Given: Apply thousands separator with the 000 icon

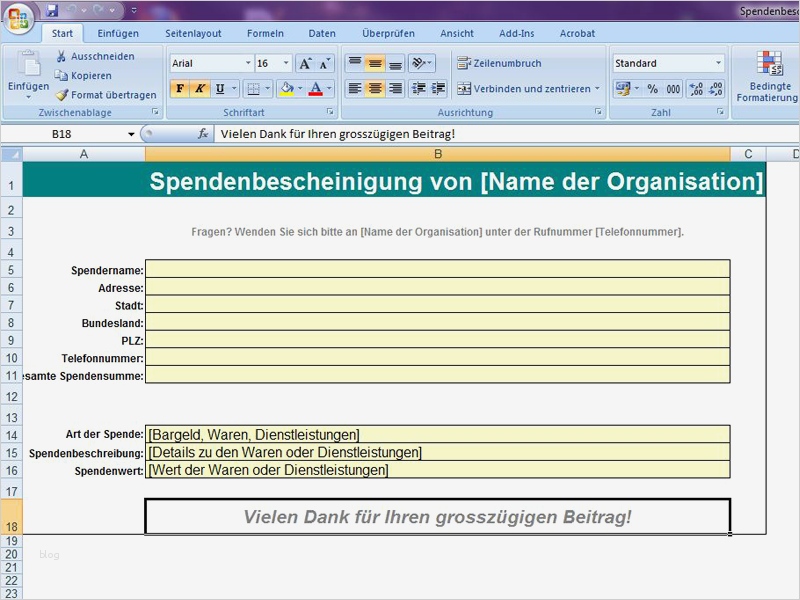Looking at the screenshot, I should coord(673,88).
